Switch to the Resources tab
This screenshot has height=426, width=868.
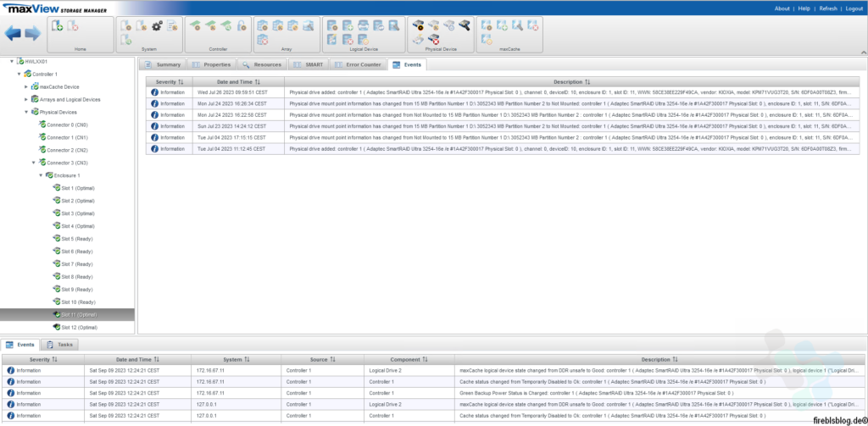coord(262,64)
